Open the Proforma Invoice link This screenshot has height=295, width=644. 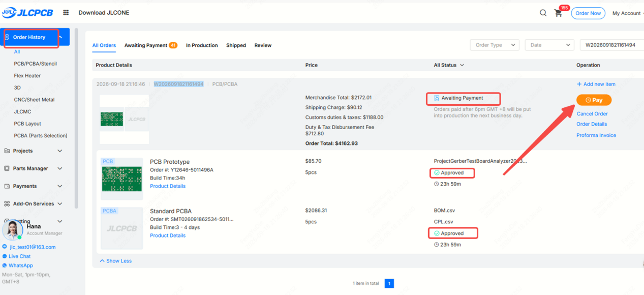596,135
